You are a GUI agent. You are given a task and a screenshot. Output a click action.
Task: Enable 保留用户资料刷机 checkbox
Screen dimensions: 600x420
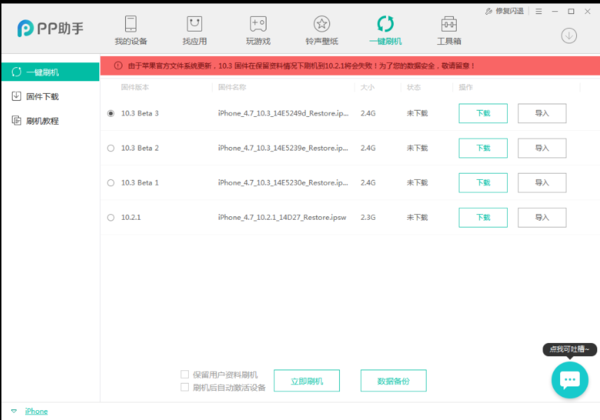184,373
